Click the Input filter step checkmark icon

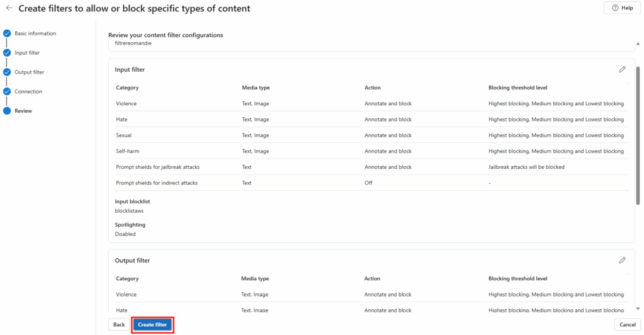(7, 53)
